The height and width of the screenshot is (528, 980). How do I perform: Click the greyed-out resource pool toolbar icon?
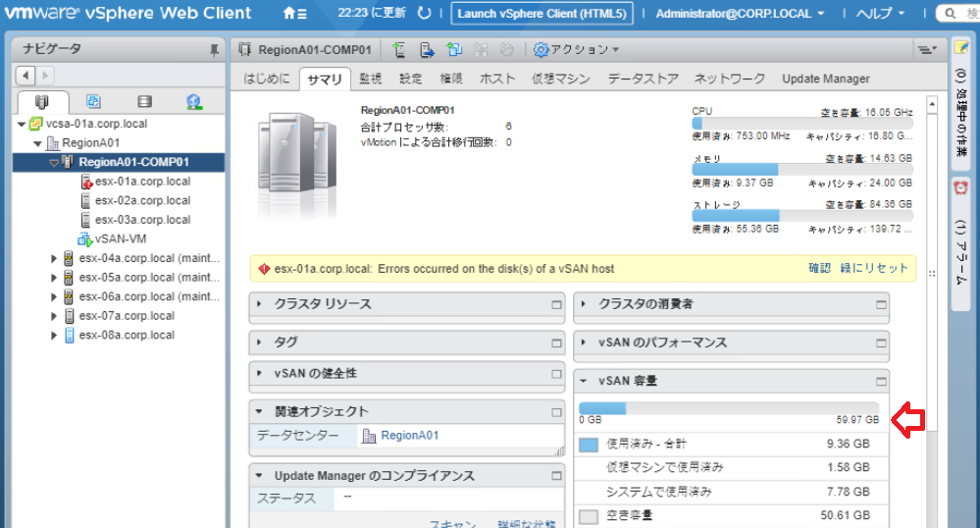[x=481, y=49]
